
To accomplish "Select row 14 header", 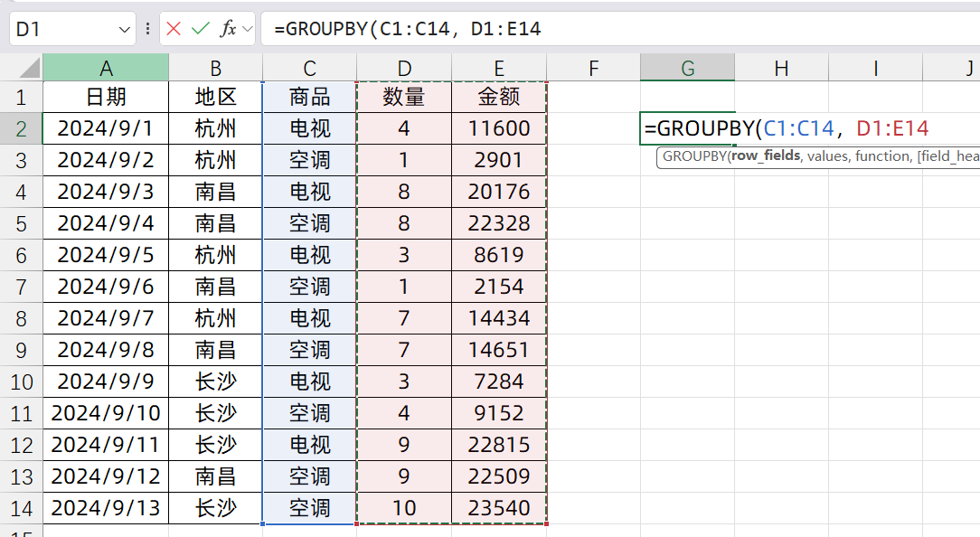I will (21, 508).
